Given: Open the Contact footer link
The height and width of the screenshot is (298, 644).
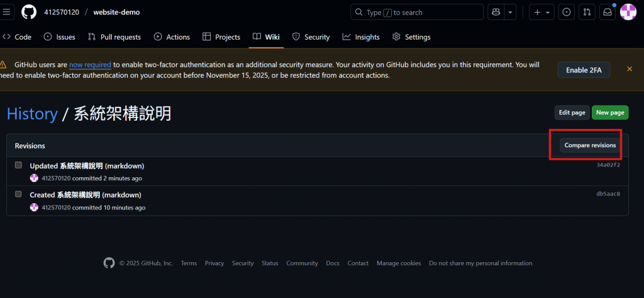Looking at the screenshot, I should pyautogui.click(x=358, y=263).
